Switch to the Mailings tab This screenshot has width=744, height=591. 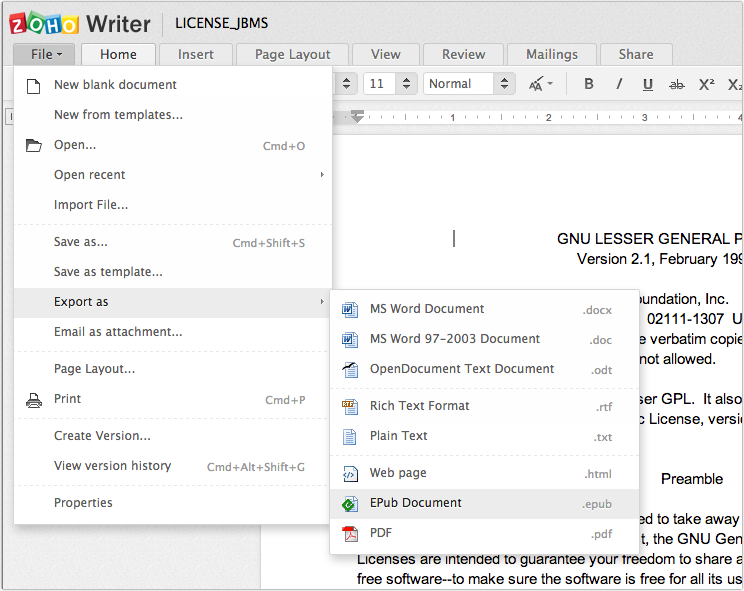point(552,54)
